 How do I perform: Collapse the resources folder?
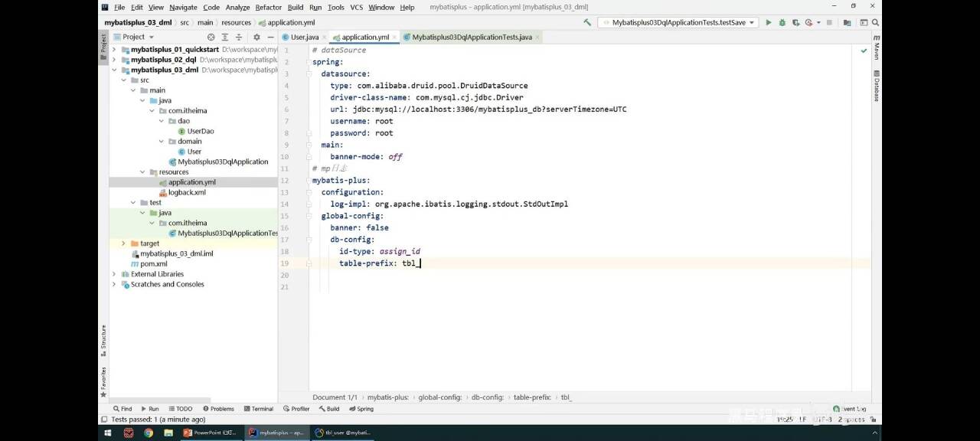point(142,172)
